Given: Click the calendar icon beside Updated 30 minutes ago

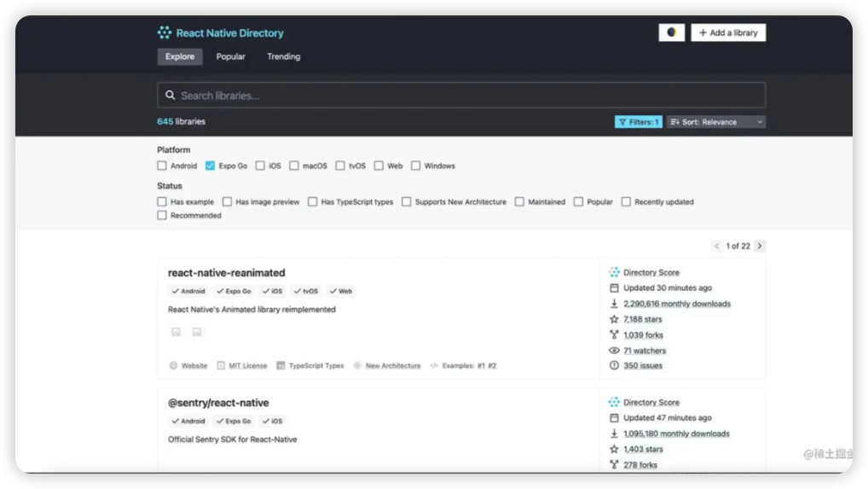Looking at the screenshot, I should (614, 288).
